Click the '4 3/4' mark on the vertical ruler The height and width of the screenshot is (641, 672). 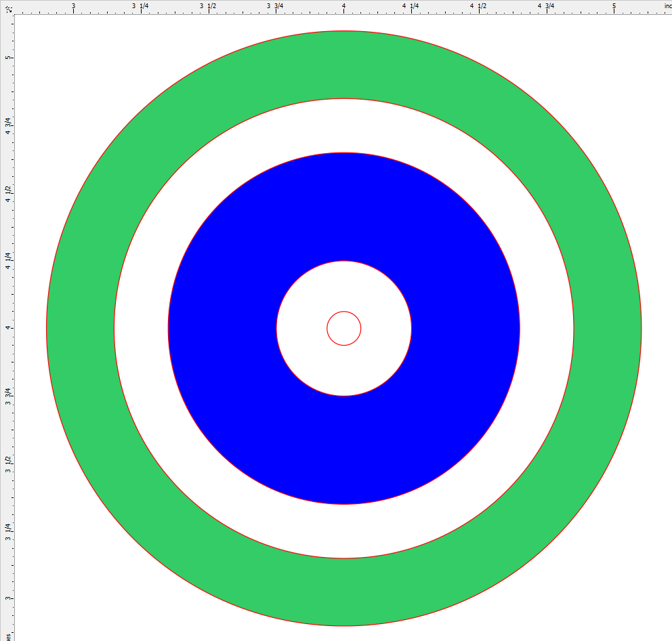[x=7, y=125]
